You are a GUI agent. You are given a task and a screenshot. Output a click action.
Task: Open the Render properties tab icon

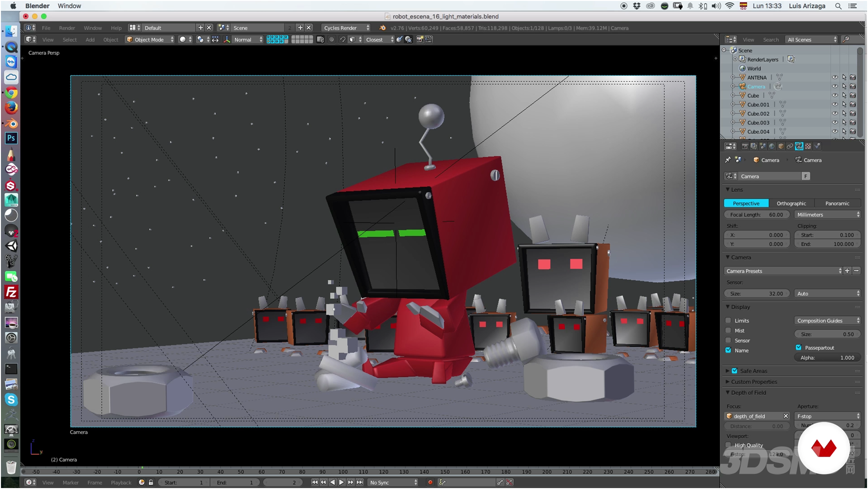pos(745,146)
